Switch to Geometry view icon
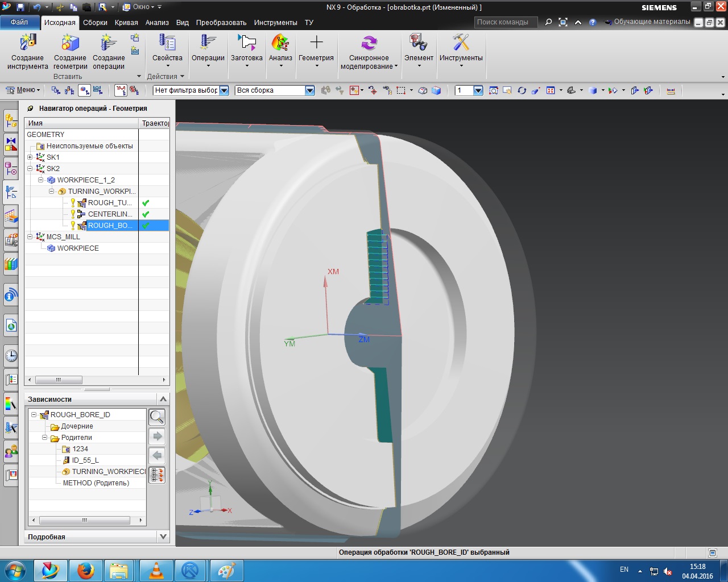The height and width of the screenshot is (582, 728). pos(84,90)
